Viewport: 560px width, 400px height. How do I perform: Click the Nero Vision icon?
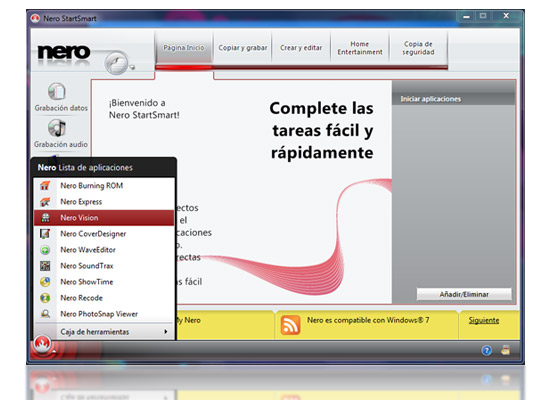(45, 218)
